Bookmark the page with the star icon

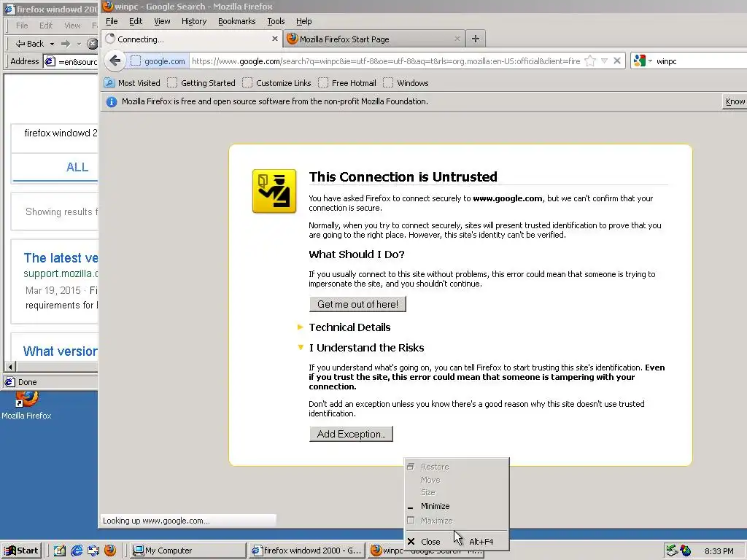[589, 61]
